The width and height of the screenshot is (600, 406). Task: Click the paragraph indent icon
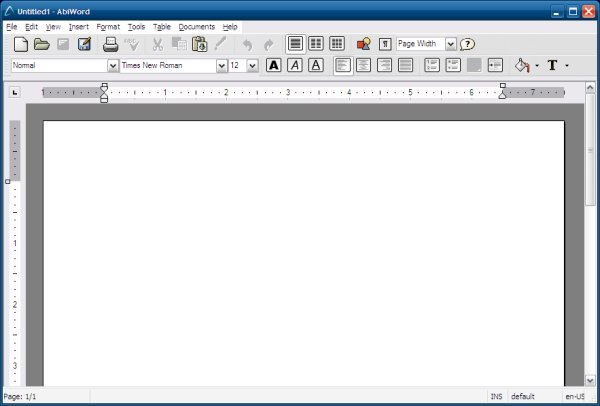click(495, 65)
